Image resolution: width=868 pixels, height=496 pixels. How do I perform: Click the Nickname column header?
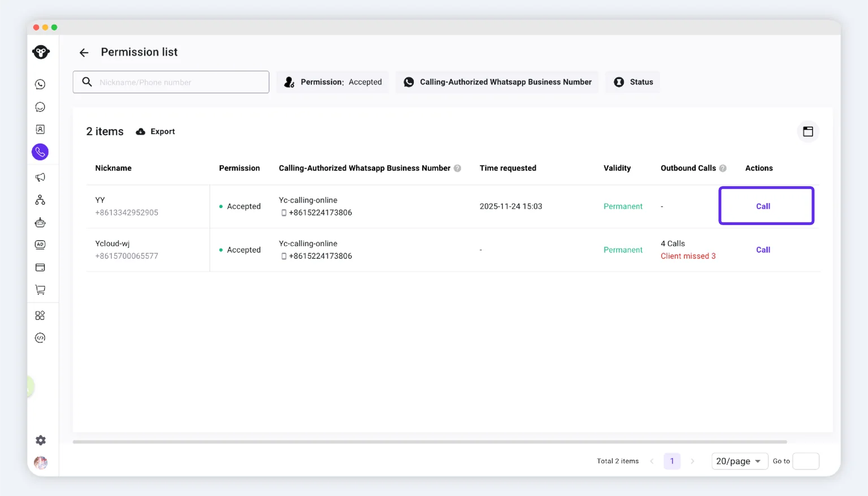pos(113,169)
